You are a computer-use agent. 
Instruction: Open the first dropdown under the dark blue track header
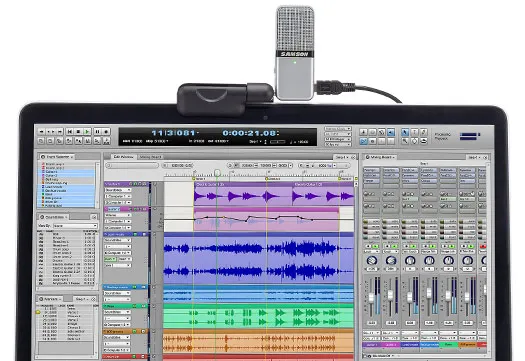click(118, 240)
